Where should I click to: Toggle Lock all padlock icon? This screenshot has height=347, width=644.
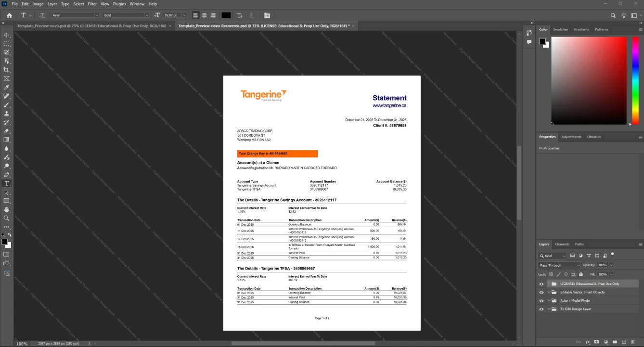pyautogui.click(x=580, y=274)
